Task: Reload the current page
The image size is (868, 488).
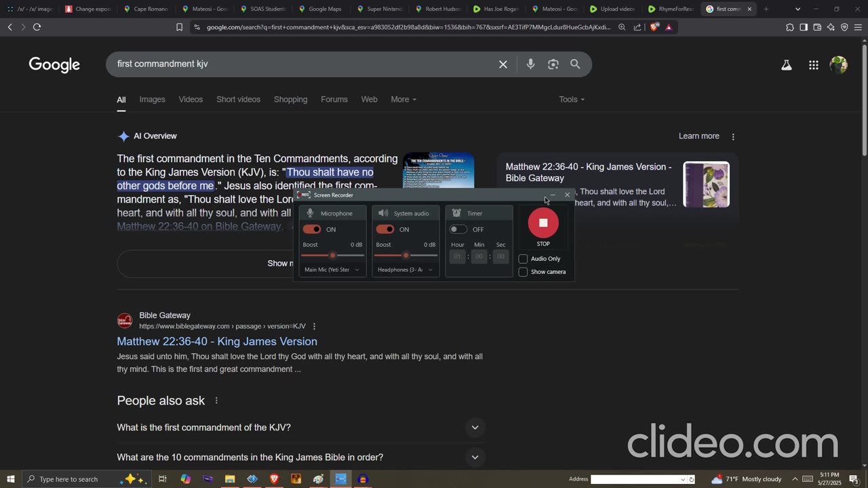Action: click(x=37, y=27)
